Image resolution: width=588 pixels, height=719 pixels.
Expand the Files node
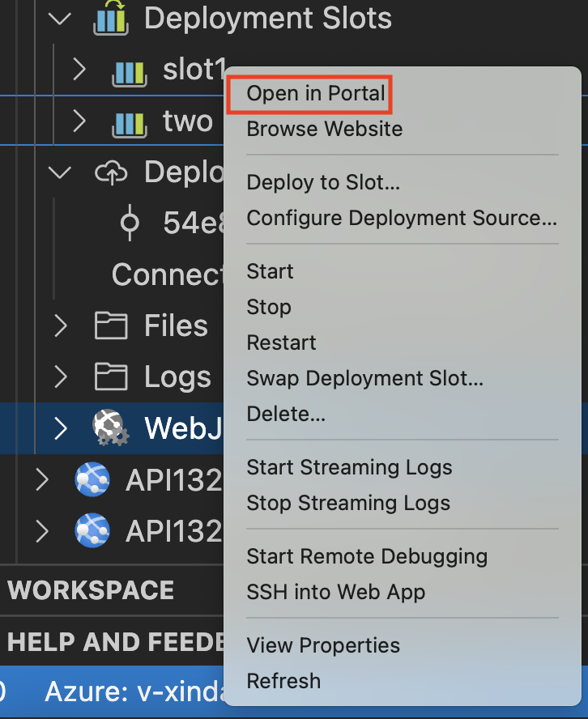(x=59, y=325)
